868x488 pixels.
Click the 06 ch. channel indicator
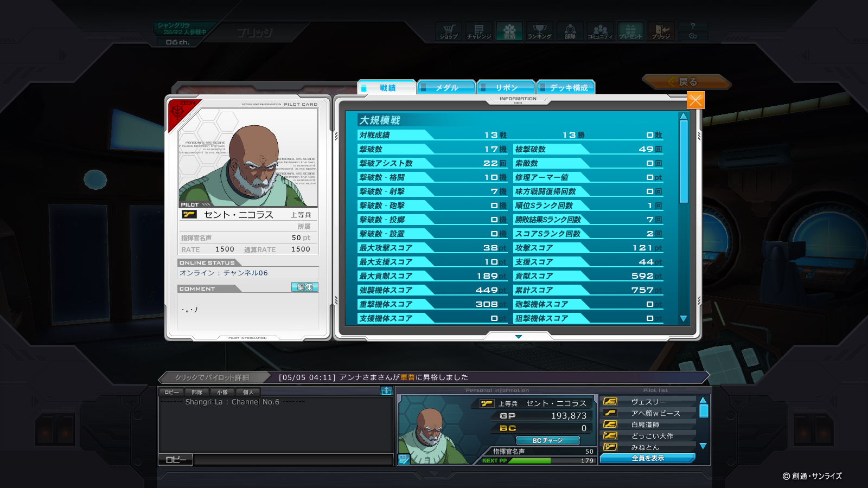click(x=177, y=42)
